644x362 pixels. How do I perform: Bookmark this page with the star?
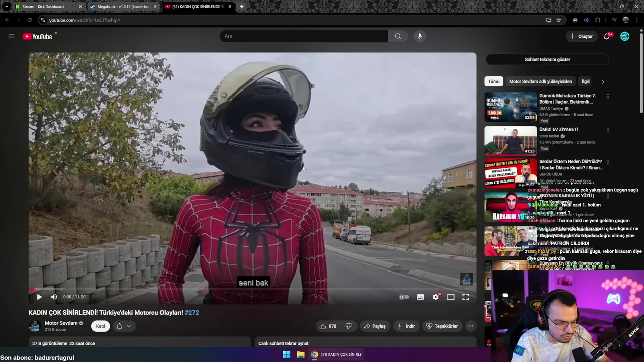559,20
